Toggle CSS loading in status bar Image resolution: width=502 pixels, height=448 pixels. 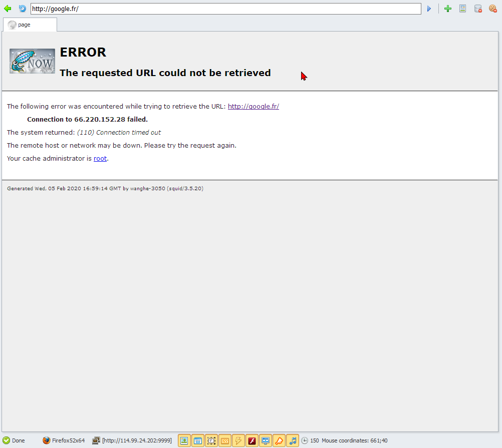tap(225, 440)
